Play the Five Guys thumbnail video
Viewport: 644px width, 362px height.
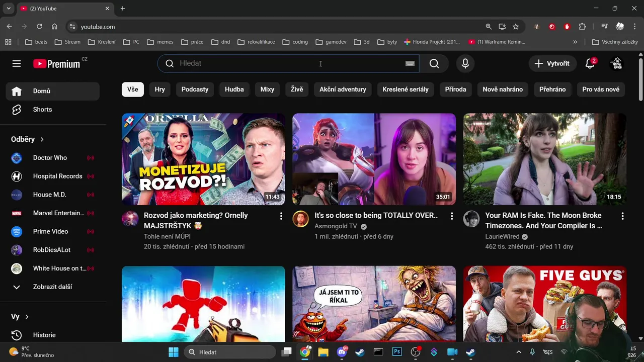coord(545,304)
